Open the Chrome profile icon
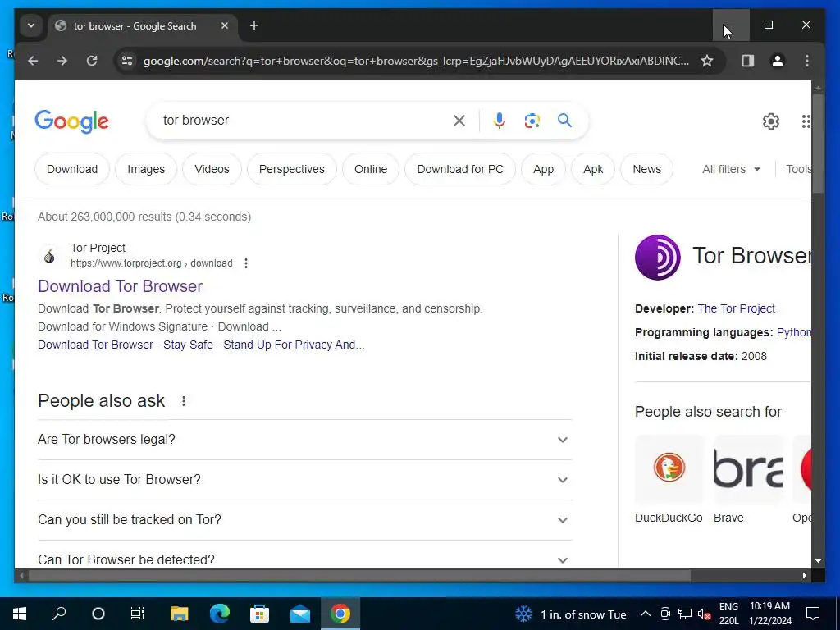The width and height of the screenshot is (840, 630). pyautogui.click(x=778, y=61)
